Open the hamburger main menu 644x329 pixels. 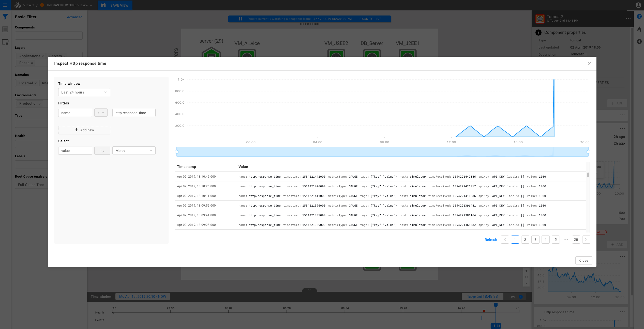(x=5, y=5)
